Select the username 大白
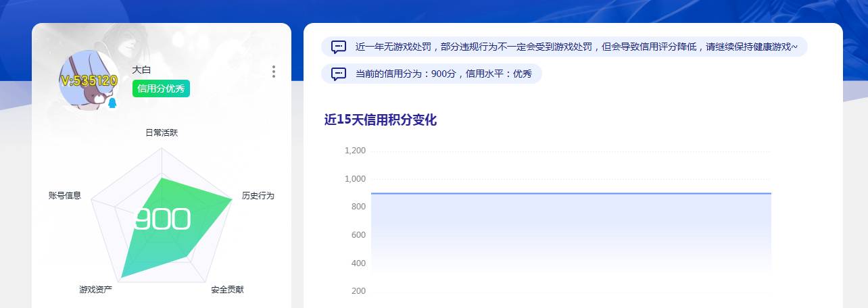Screen dimensions: 868x308 pos(141,70)
